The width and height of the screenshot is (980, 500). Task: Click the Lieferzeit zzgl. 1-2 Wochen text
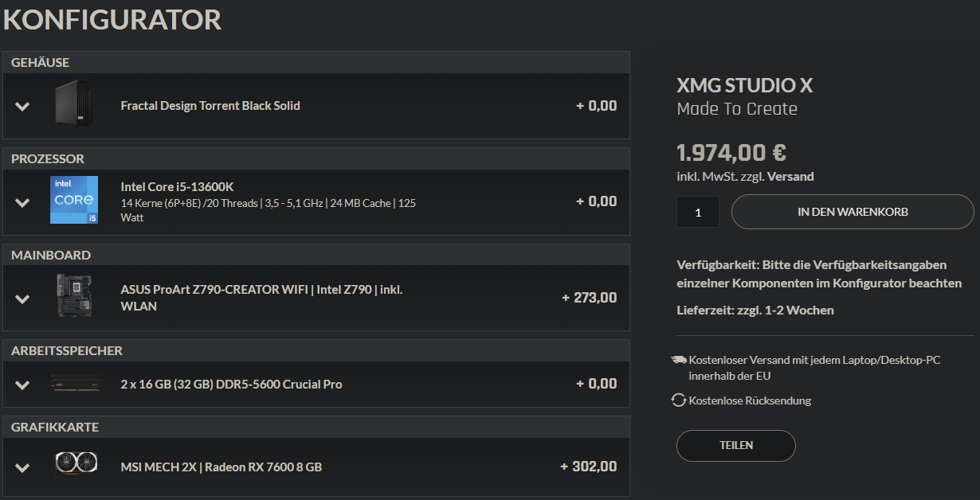pyautogui.click(x=755, y=311)
